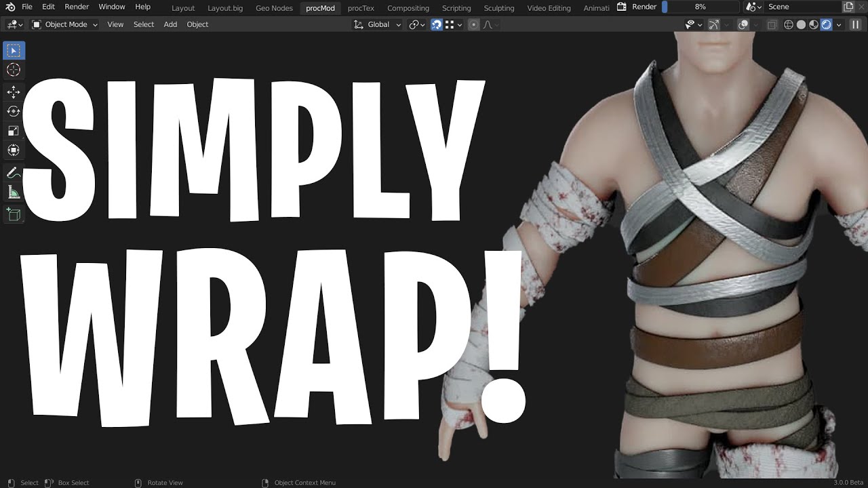
Task: Pick the Scale tool
Action: 14,131
